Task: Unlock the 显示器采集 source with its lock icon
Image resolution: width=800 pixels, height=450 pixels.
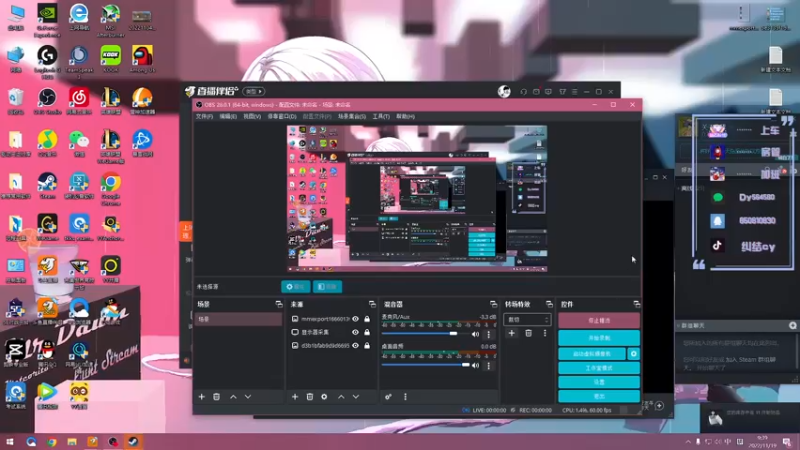Action: (367, 332)
